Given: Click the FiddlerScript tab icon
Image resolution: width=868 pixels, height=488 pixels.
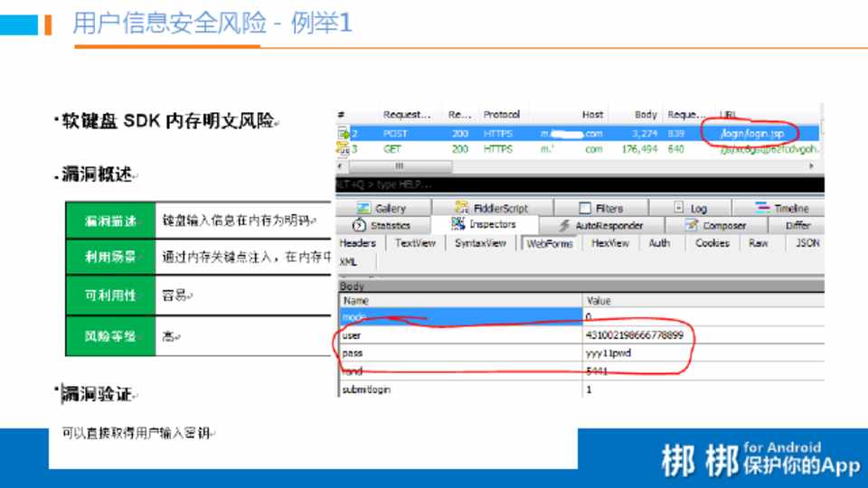Looking at the screenshot, I should (x=462, y=208).
